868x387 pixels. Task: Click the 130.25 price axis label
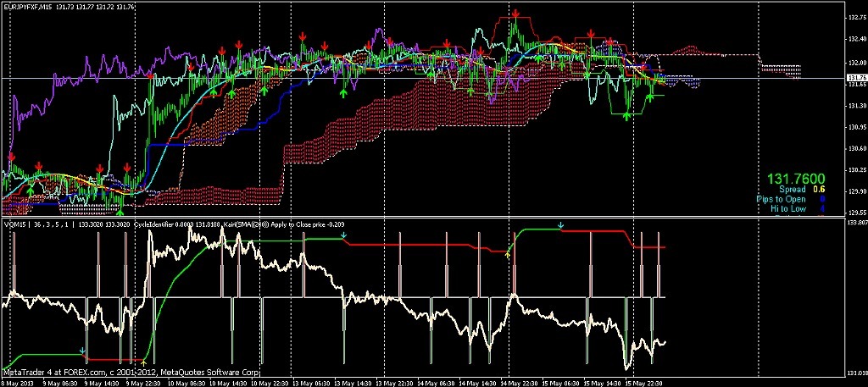point(856,169)
